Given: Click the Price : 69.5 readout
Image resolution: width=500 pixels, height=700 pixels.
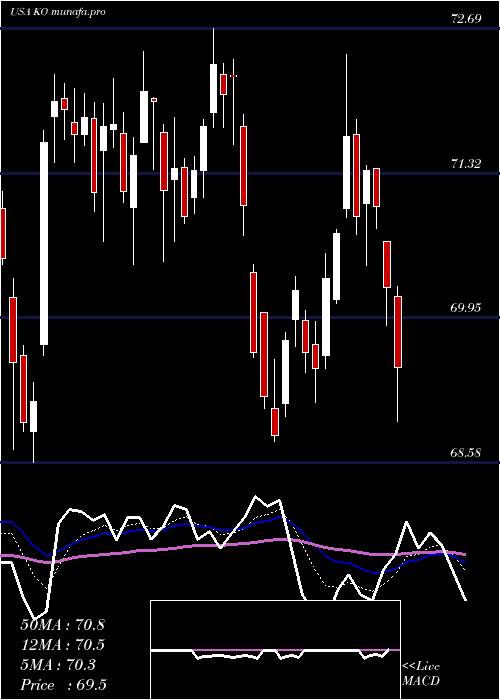Looking at the screenshot, I should [63, 685].
